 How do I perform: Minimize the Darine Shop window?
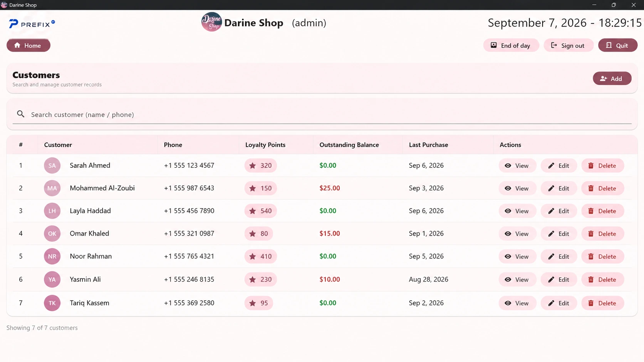click(594, 5)
